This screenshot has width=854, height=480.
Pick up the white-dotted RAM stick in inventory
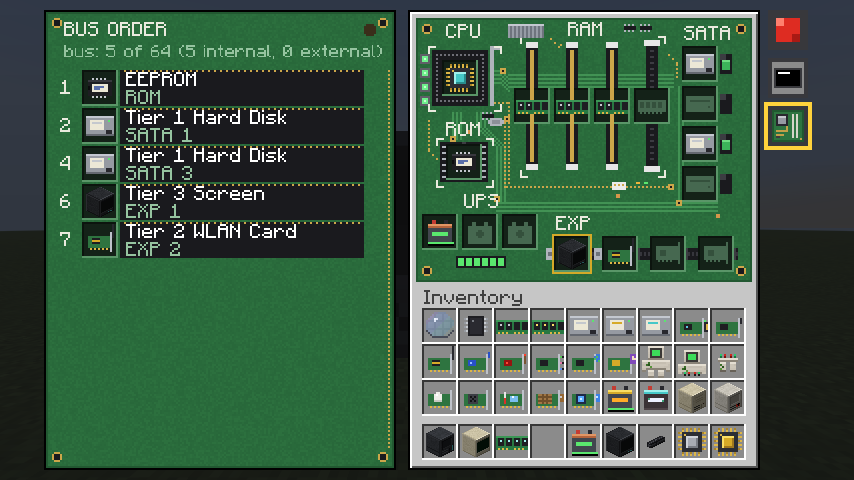(x=511, y=326)
